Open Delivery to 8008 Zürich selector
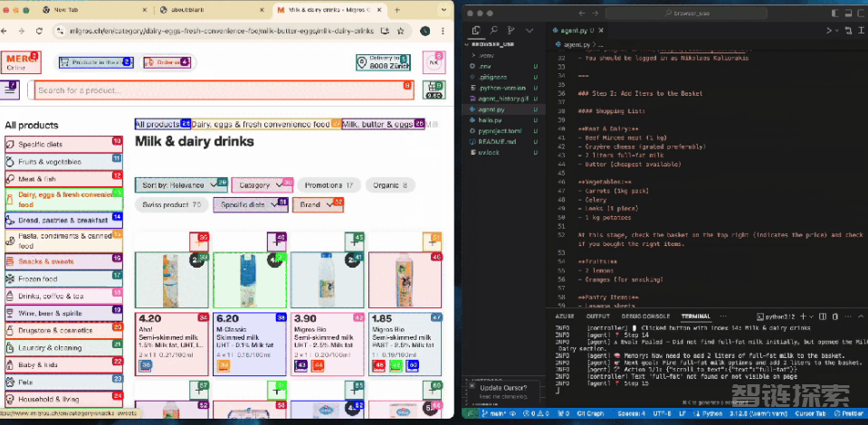 coord(383,62)
